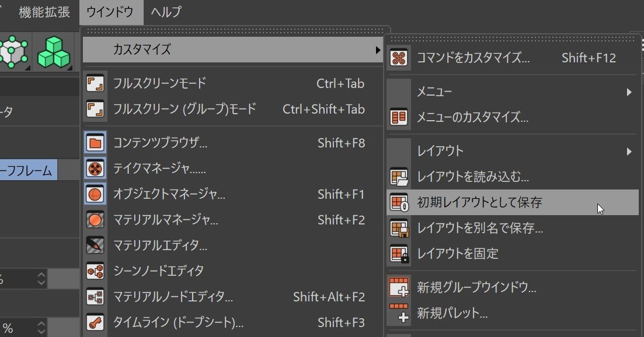This screenshot has width=644, height=337.
Task: Select 新規グループウインドウ... entry
Action: click(513, 287)
